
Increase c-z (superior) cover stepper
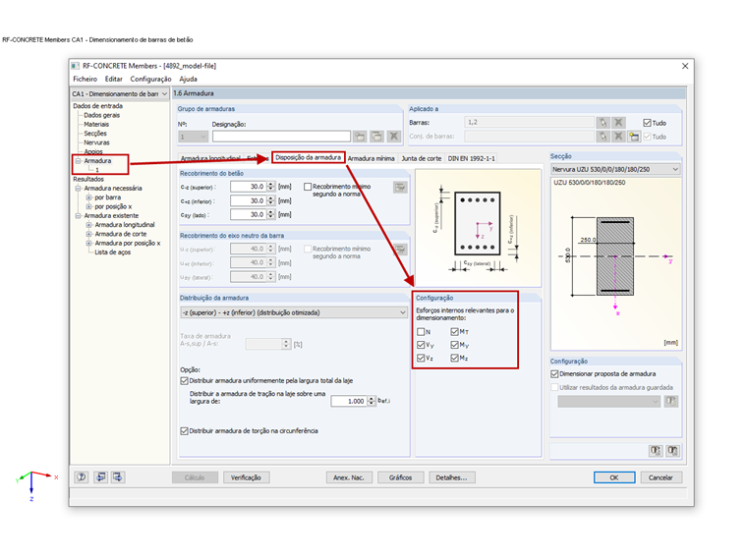click(x=271, y=185)
